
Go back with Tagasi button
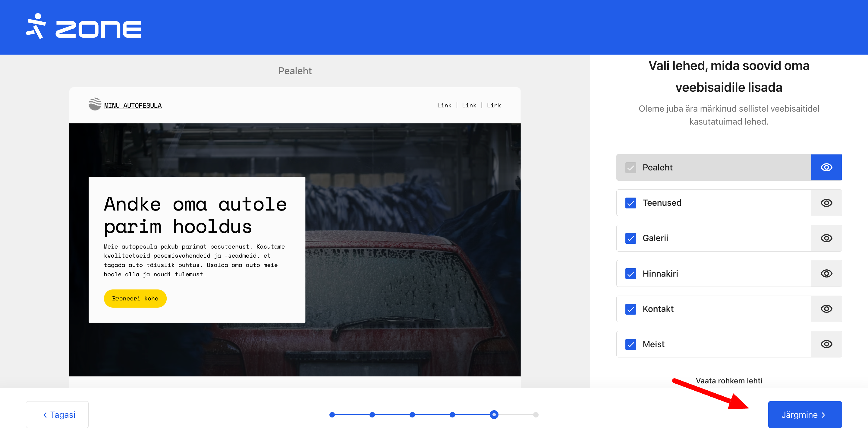pos(57,415)
